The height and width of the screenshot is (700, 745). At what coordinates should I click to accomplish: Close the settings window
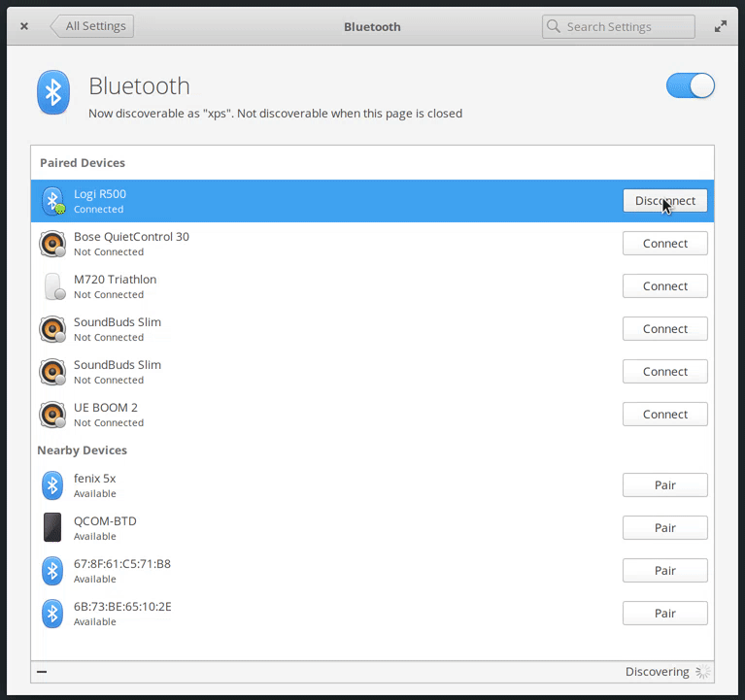(x=24, y=26)
